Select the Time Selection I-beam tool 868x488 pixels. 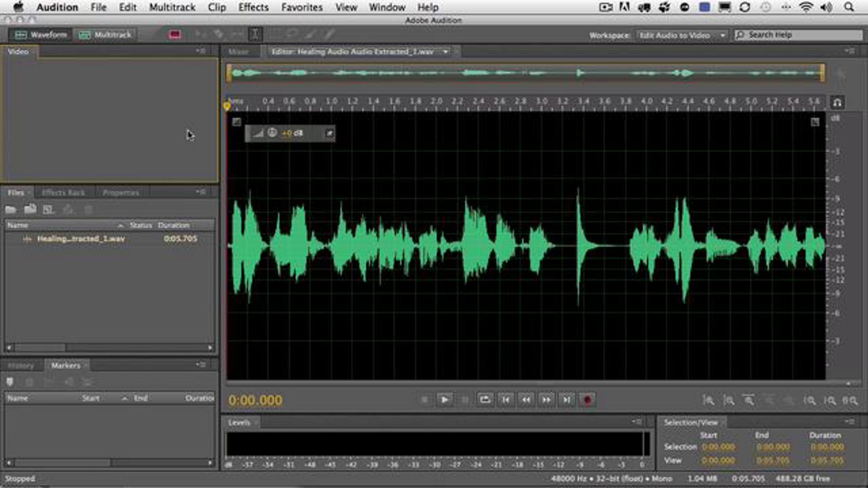(255, 35)
